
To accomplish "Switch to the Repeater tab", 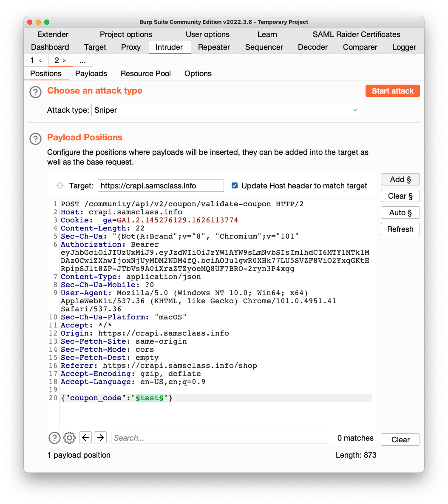I will point(214,47).
